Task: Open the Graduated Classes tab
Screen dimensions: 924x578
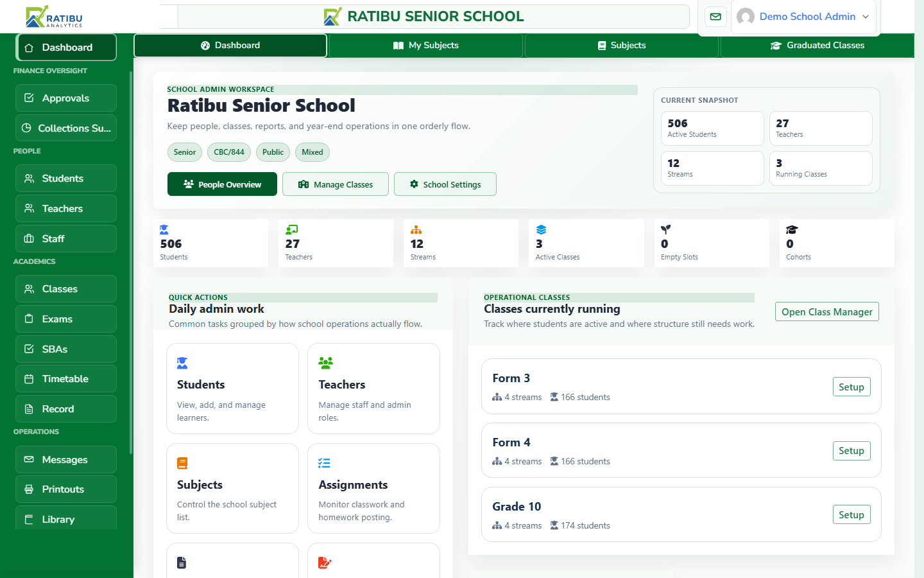Action: click(x=817, y=46)
